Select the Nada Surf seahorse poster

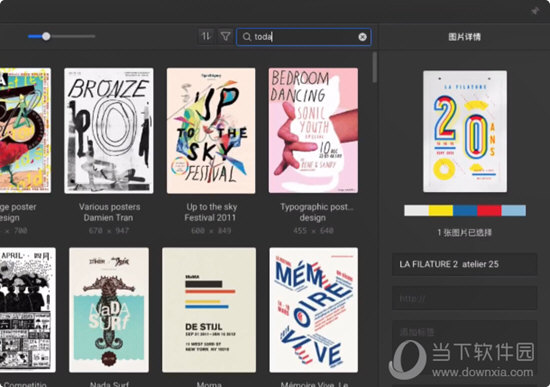(109, 310)
